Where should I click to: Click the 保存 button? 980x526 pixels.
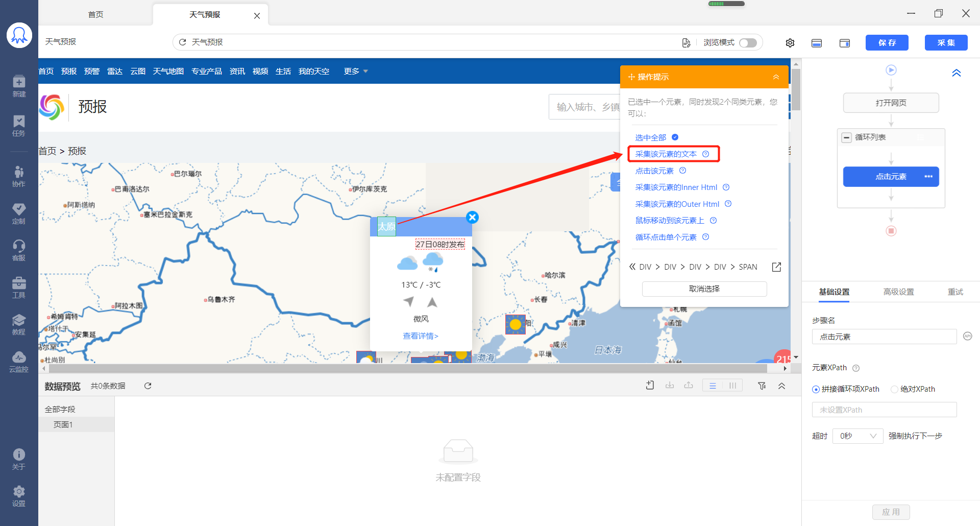(x=887, y=43)
